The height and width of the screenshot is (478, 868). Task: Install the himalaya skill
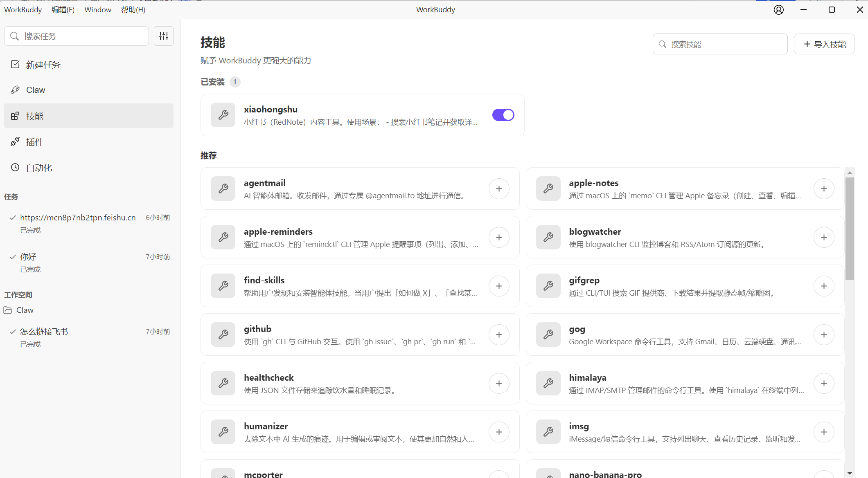[824, 383]
